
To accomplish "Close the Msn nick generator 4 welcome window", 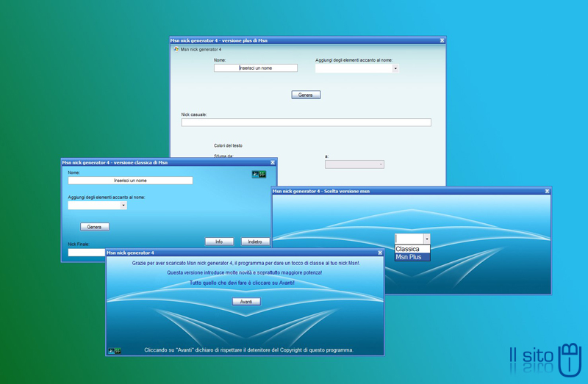I will point(380,253).
